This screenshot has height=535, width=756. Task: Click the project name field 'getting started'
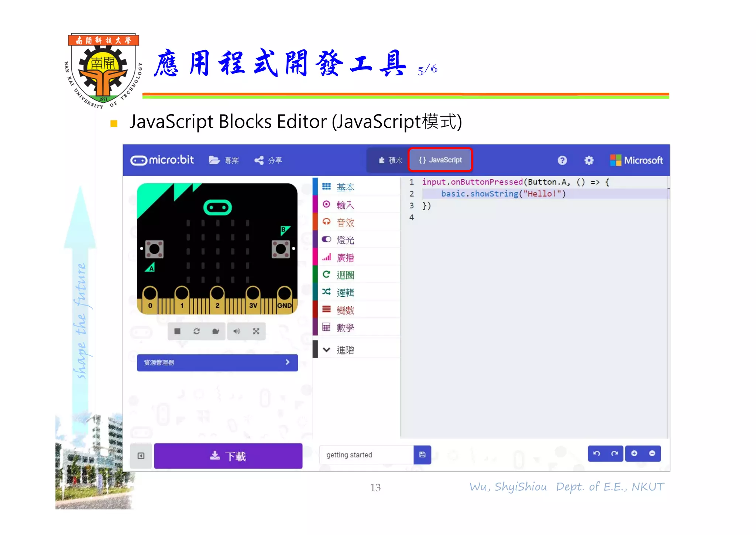coord(366,455)
